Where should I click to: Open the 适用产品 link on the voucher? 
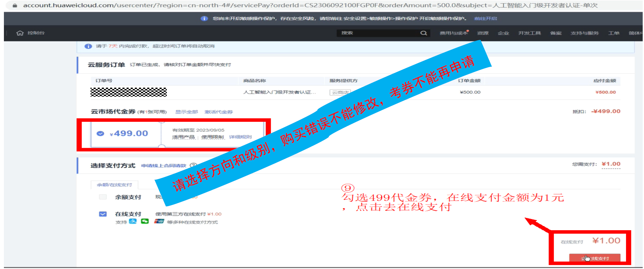tap(183, 137)
